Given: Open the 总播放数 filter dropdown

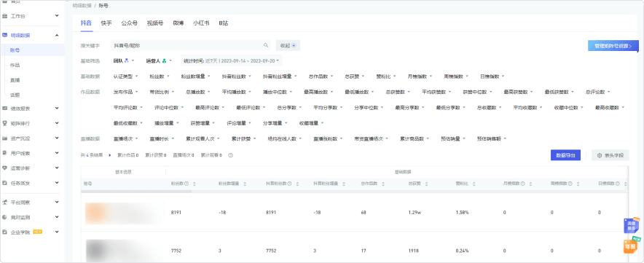Looking at the screenshot, I should coord(198,92).
